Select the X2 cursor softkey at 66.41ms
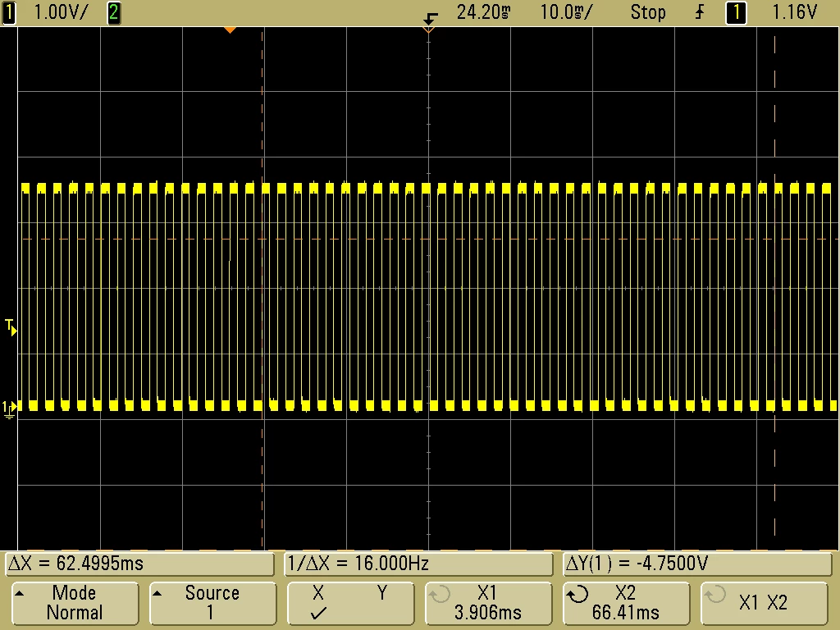Image resolution: width=840 pixels, height=630 pixels. click(x=626, y=603)
